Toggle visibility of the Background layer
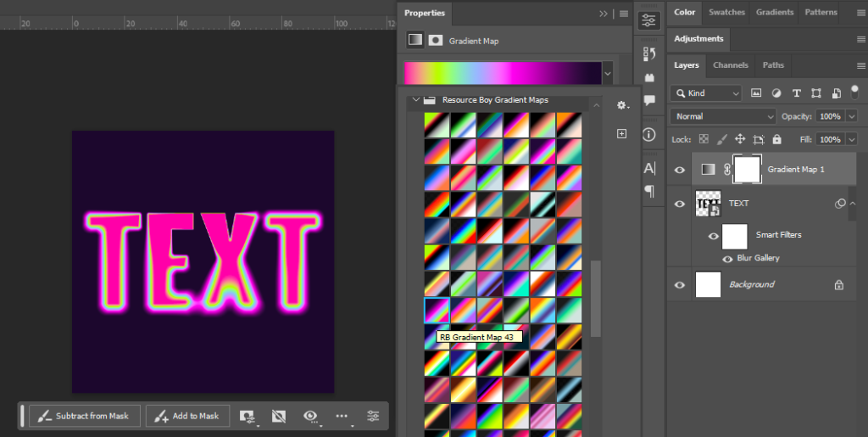This screenshot has height=437, width=868. point(679,285)
